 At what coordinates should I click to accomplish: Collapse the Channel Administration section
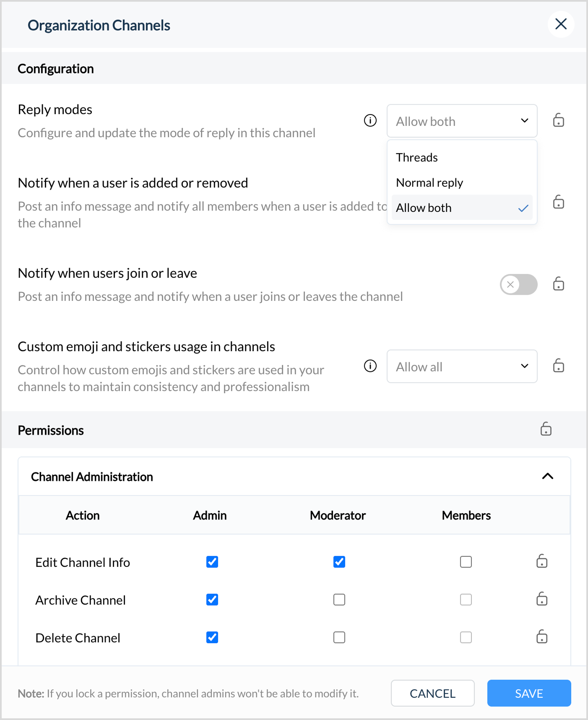click(548, 476)
